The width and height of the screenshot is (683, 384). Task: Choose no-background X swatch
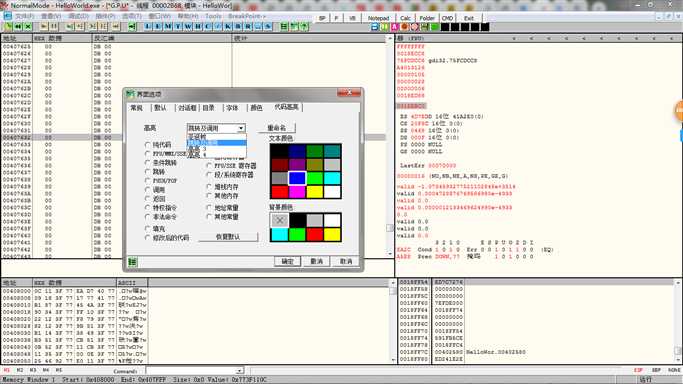click(279, 220)
